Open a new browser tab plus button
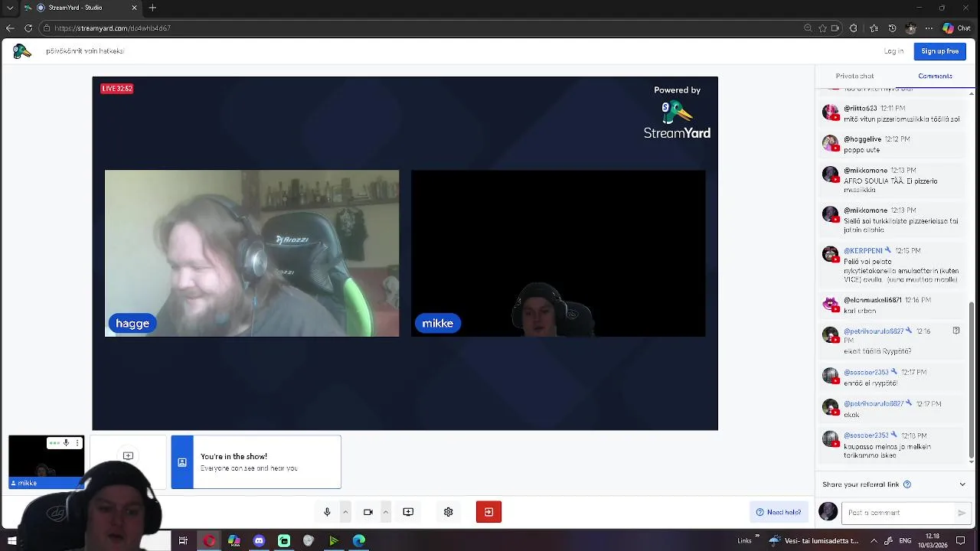Image resolution: width=980 pixels, height=551 pixels. pyautogui.click(x=152, y=8)
